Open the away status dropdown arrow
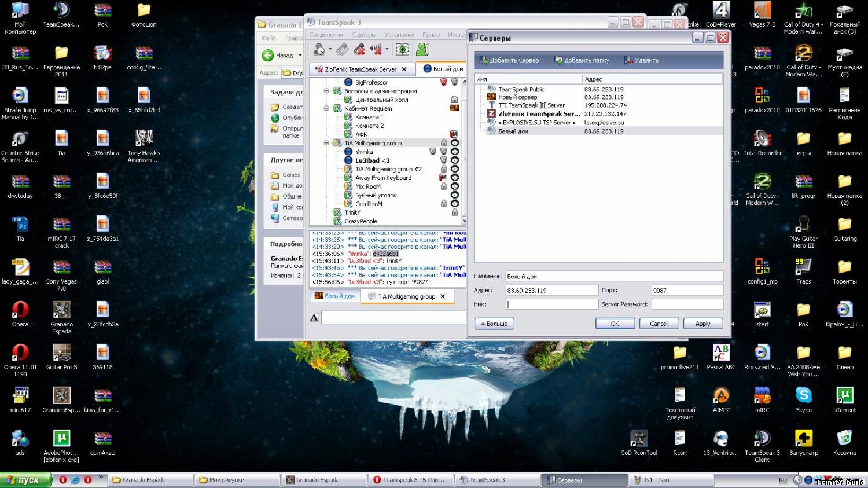The width and height of the screenshot is (868, 488). 330,50
